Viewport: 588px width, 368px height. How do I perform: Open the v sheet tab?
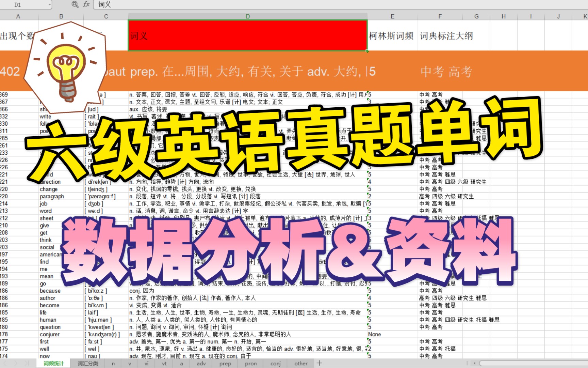click(130, 363)
